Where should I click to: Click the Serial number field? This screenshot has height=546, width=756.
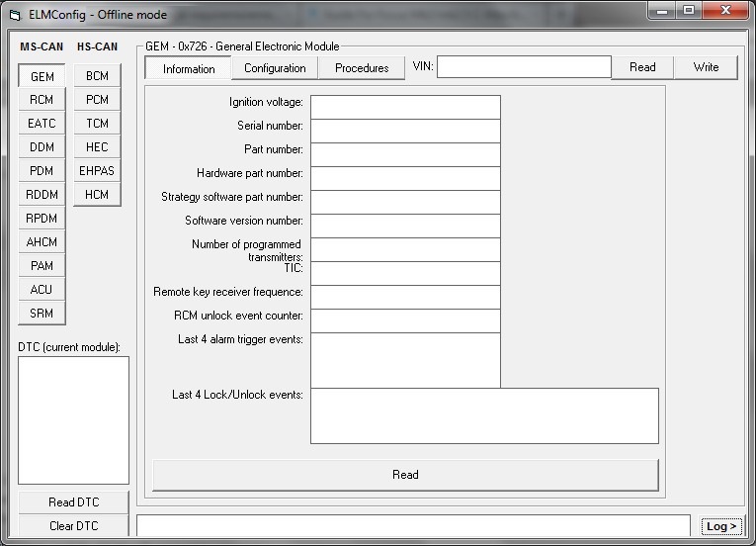pos(405,131)
